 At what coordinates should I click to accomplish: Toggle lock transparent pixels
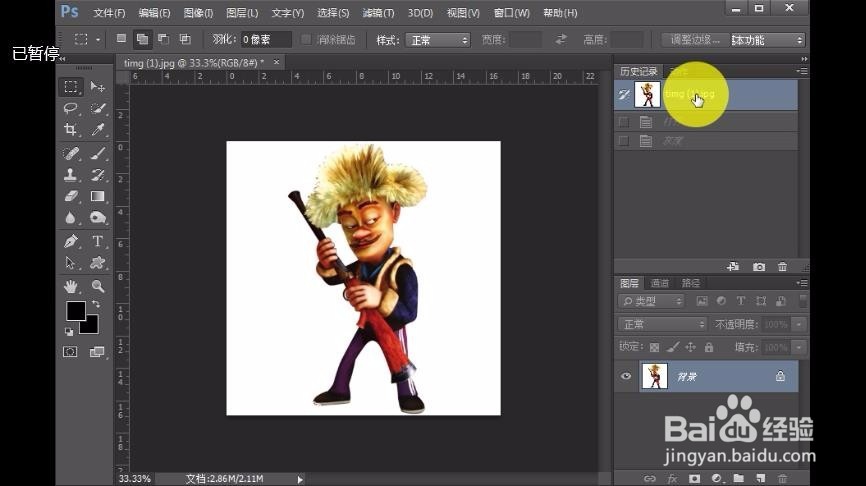(x=654, y=347)
